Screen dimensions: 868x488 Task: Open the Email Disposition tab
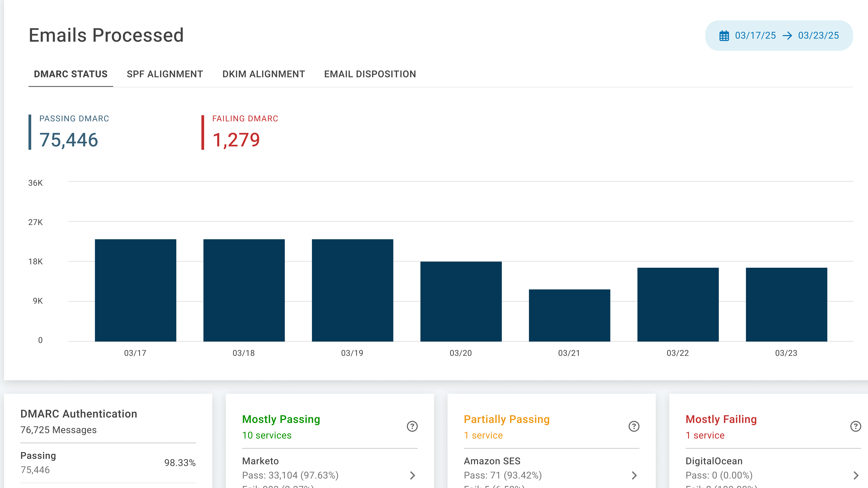coord(370,74)
